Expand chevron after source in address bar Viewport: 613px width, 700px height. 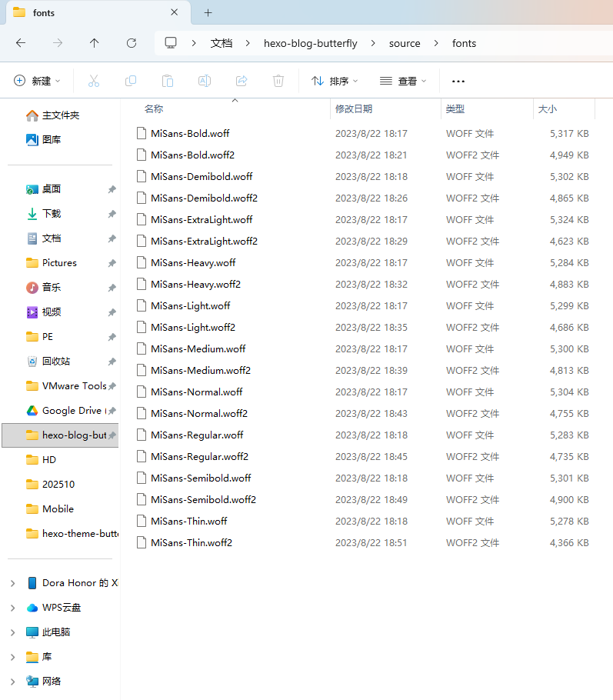tap(436, 43)
